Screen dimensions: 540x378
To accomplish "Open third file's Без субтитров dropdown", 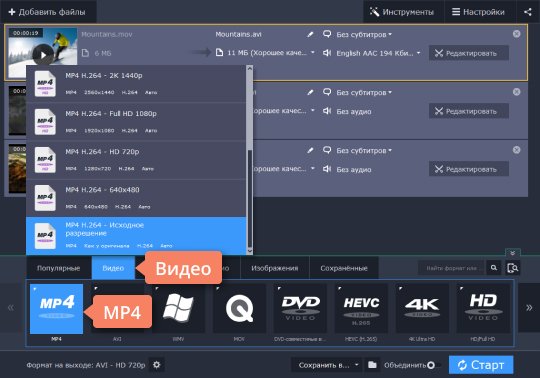I will coord(364,150).
